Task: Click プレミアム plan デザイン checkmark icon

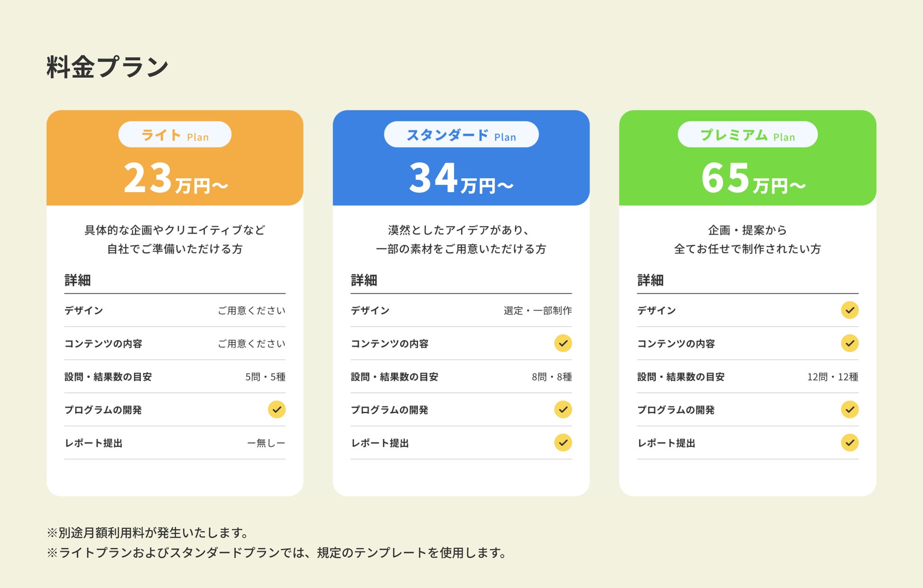Action: click(x=850, y=310)
